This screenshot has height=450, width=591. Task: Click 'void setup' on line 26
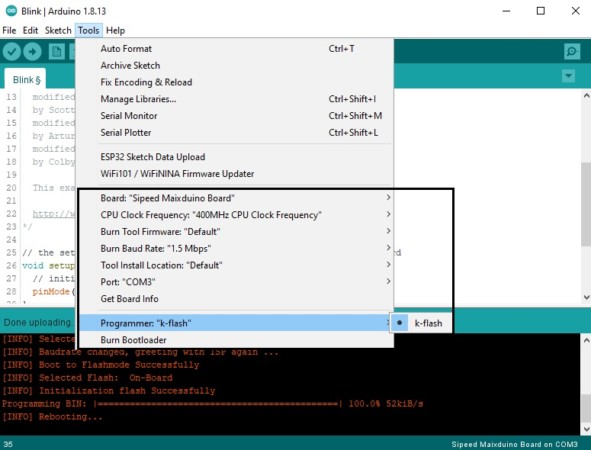pyautogui.click(x=48, y=265)
